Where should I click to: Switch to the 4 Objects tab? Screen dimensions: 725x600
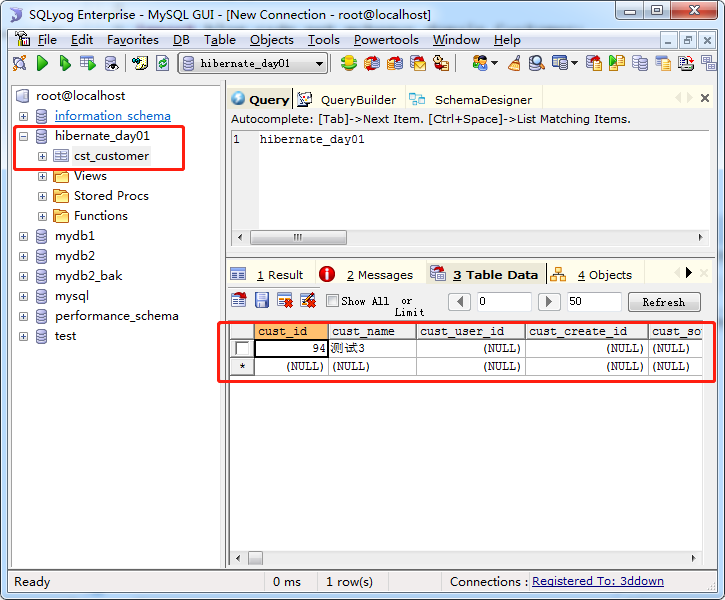pos(595,275)
